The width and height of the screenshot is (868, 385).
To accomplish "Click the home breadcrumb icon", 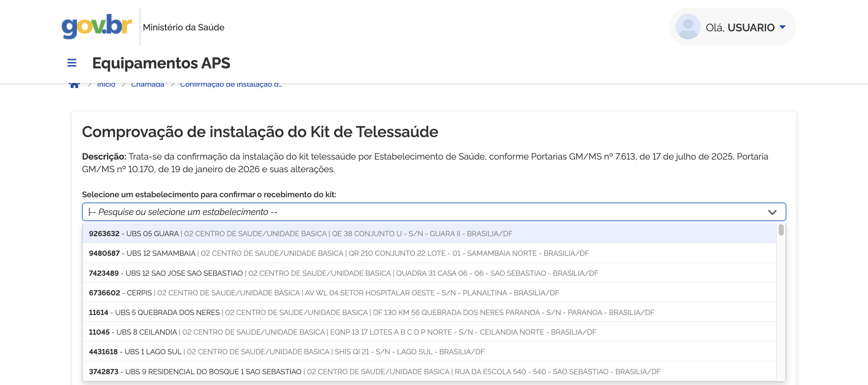I will [x=74, y=84].
